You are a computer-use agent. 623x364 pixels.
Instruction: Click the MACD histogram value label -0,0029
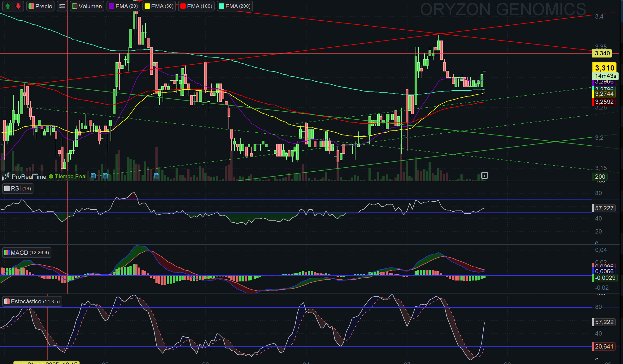click(605, 278)
